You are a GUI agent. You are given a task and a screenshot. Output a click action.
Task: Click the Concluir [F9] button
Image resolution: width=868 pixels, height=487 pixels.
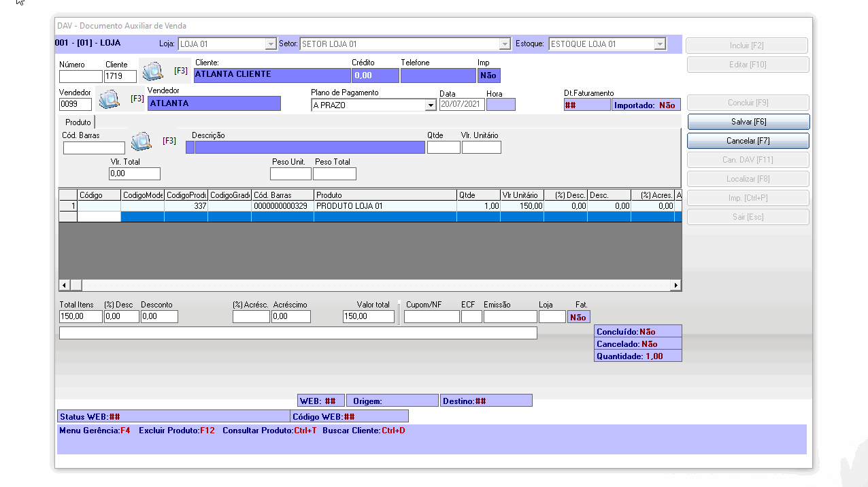click(x=748, y=103)
